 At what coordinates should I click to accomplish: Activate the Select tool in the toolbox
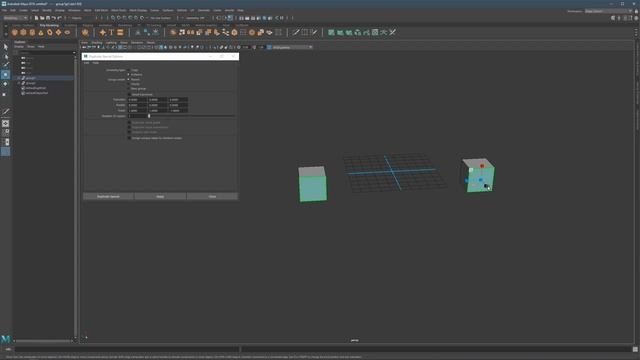(6, 47)
